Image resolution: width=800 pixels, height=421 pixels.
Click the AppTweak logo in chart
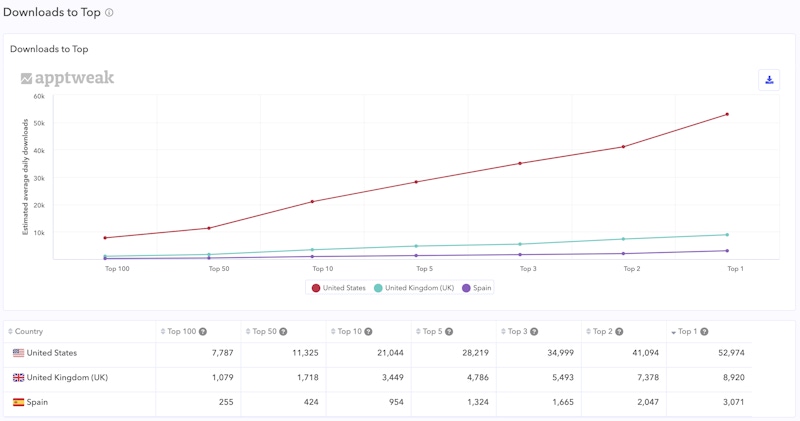[x=67, y=78]
